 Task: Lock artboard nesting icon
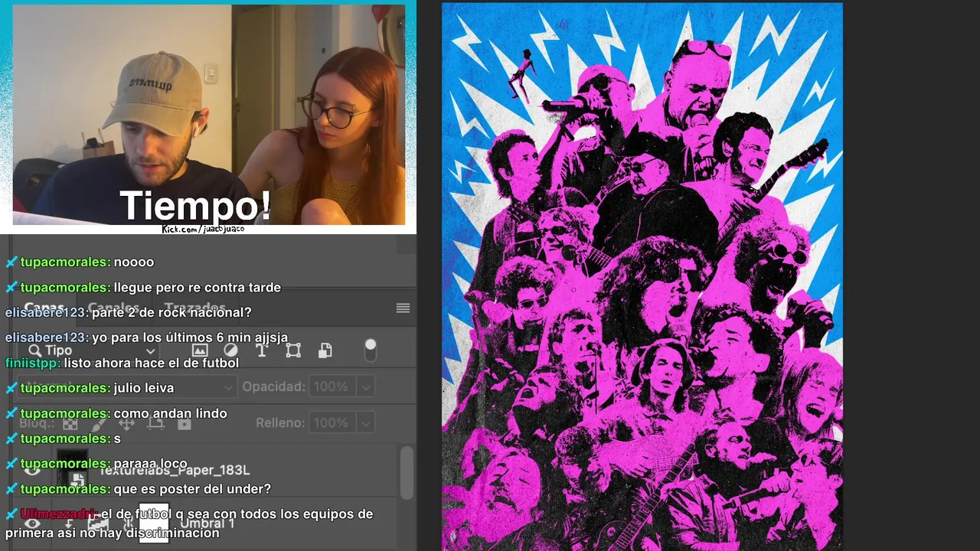pos(155,423)
